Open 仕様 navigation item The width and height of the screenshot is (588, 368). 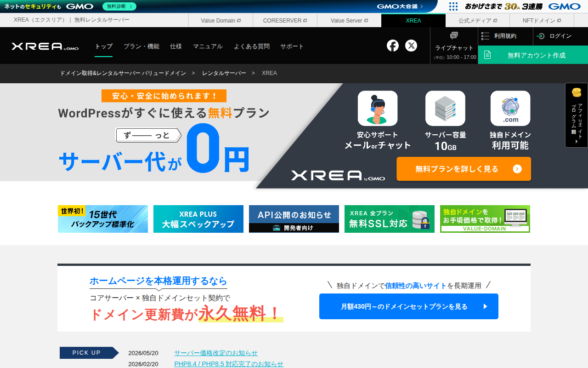[x=176, y=46]
